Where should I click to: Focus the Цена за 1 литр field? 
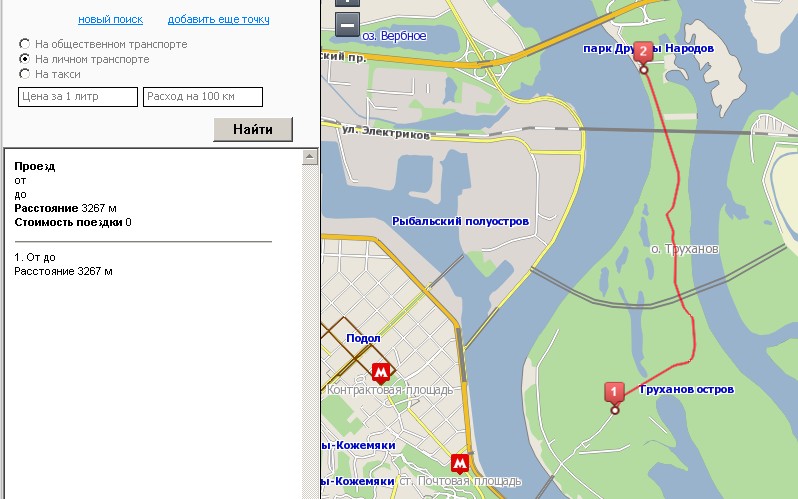78,97
